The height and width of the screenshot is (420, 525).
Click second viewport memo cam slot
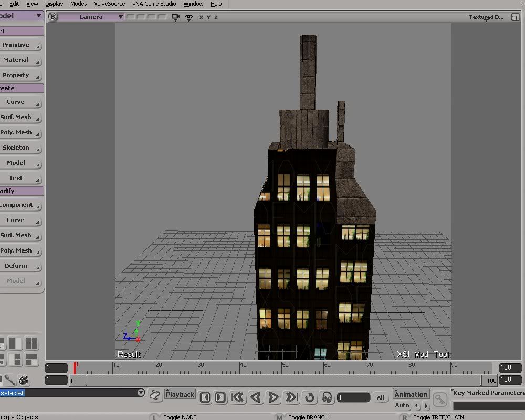(x=141, y=17)
